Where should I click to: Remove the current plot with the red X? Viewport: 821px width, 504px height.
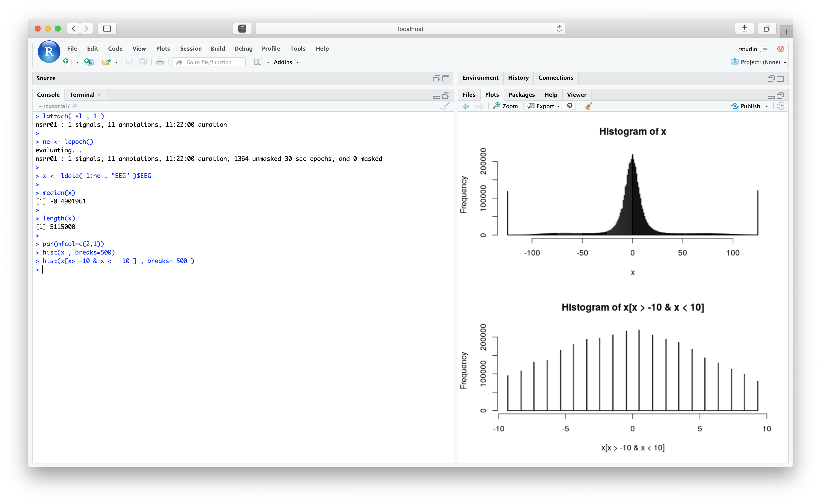pyautogui.click(x=570, y=106)
